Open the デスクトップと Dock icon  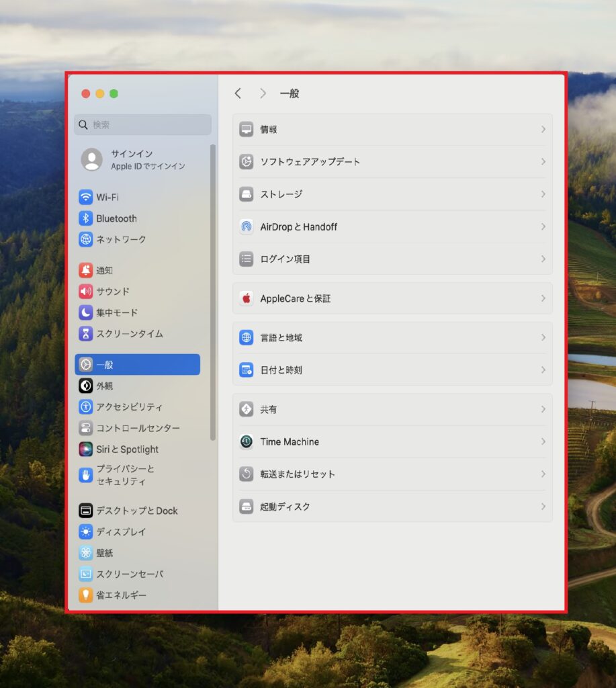[x=85, y=511]
